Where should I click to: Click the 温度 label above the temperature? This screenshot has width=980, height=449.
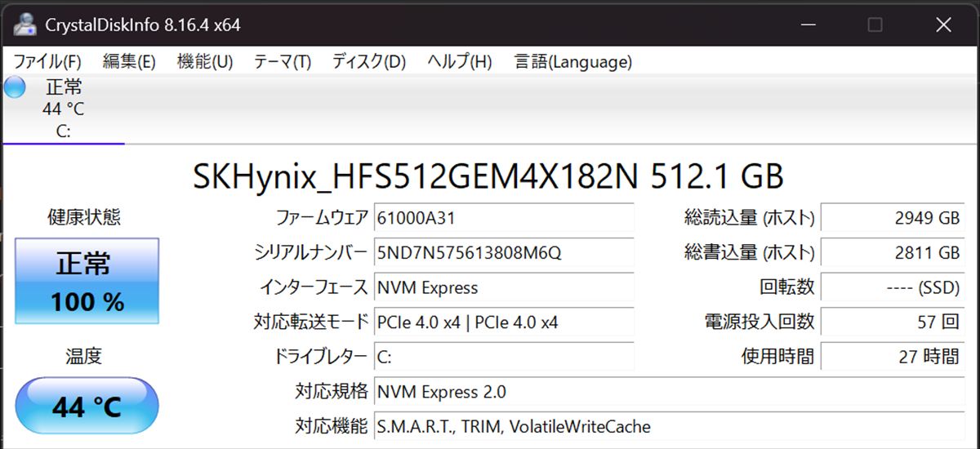click(84, 356)
